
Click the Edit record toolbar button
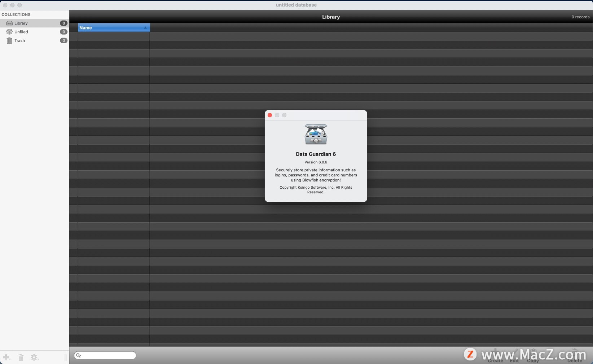tap(514, 356)
